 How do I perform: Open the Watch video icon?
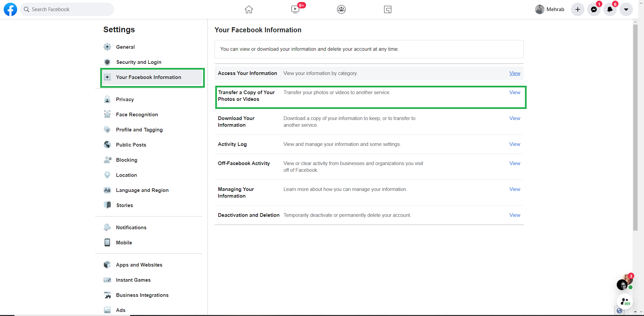pyautogui.click(x=295, y=9)
